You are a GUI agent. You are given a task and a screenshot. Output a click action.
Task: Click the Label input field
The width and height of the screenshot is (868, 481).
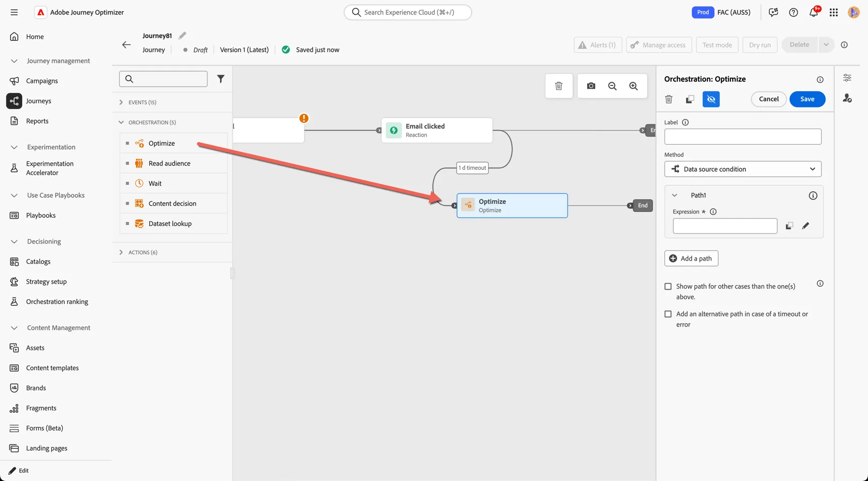[x=742, y=137]
